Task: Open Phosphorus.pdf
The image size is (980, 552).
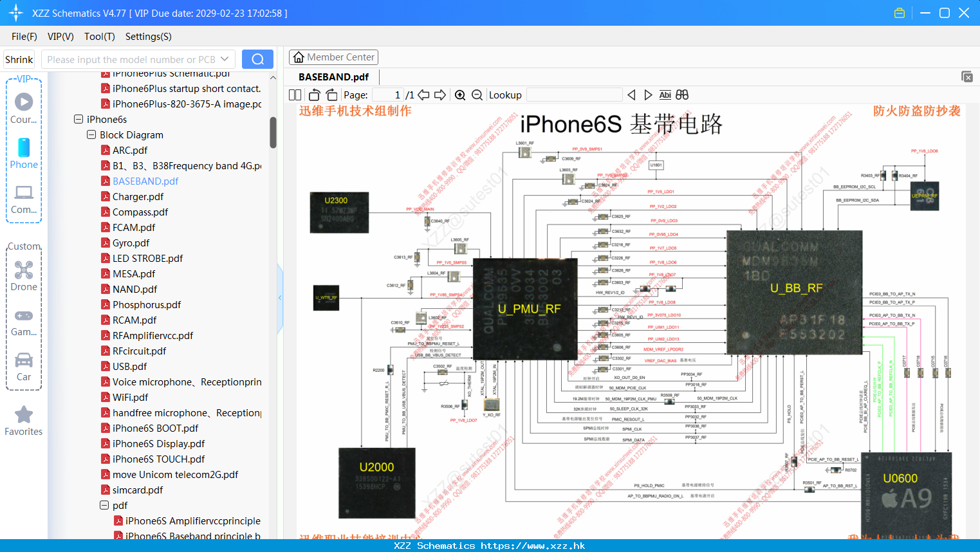Action: pos(147,304)
